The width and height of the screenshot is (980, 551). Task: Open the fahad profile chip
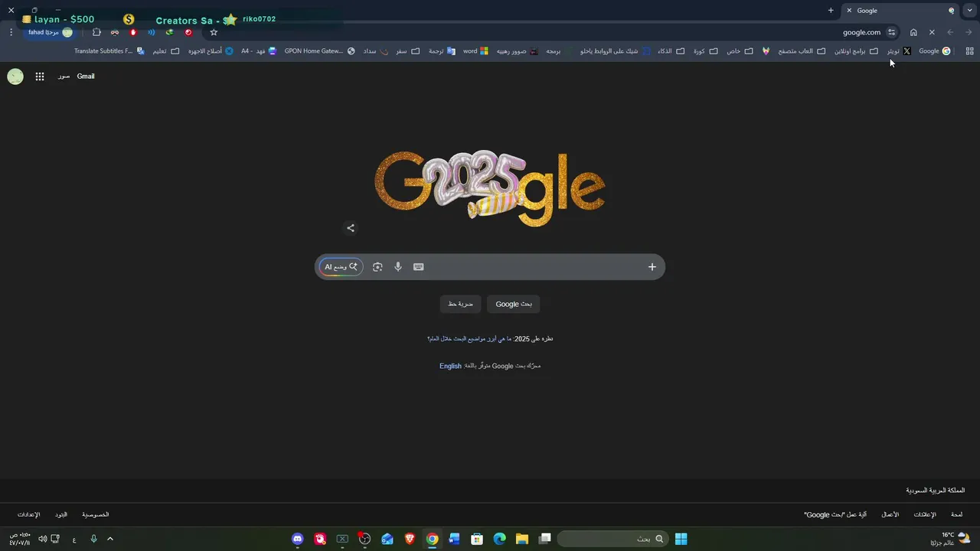click(51, 32)
